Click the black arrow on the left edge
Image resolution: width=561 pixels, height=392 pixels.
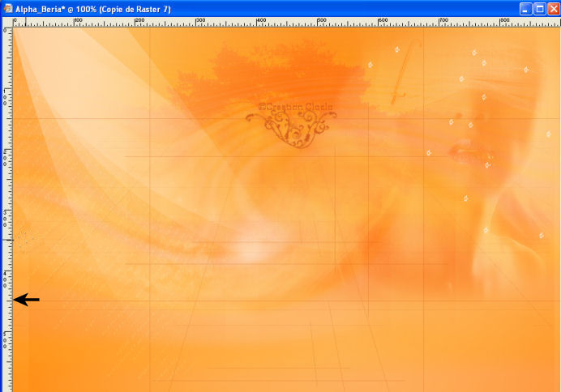26,300
